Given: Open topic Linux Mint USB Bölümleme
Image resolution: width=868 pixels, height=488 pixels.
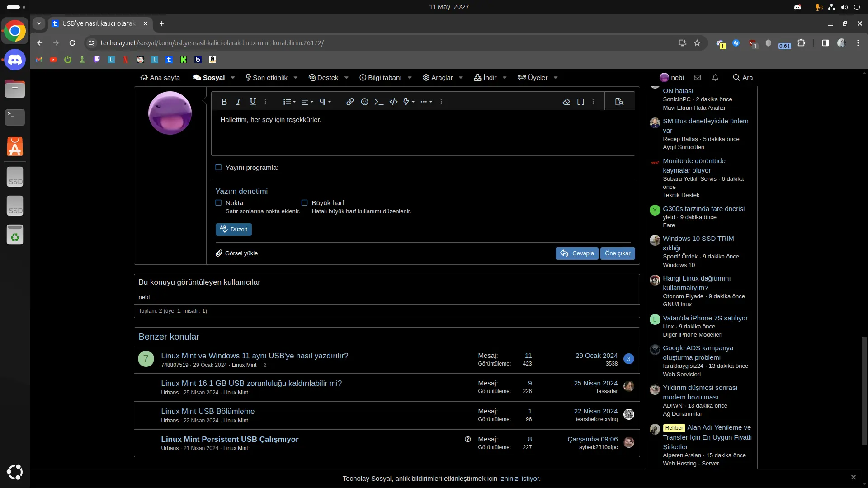Looking at the screenshot, I should point(208,411).
